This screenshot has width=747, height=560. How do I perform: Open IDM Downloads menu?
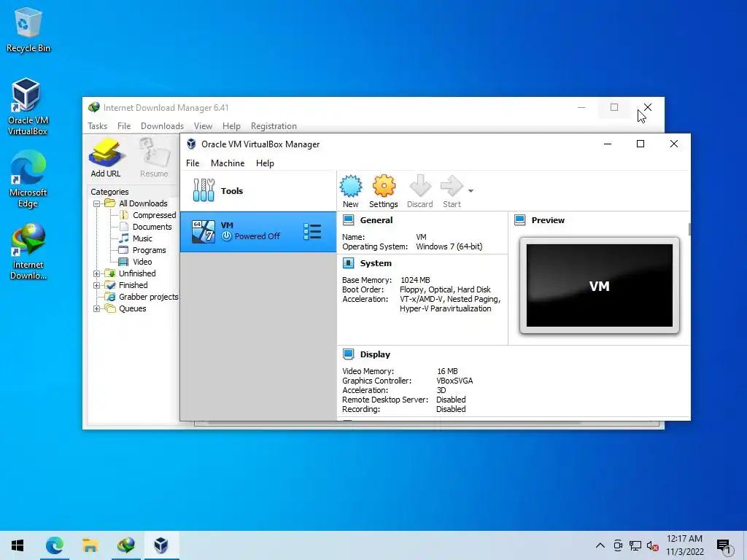pos(162,126)
